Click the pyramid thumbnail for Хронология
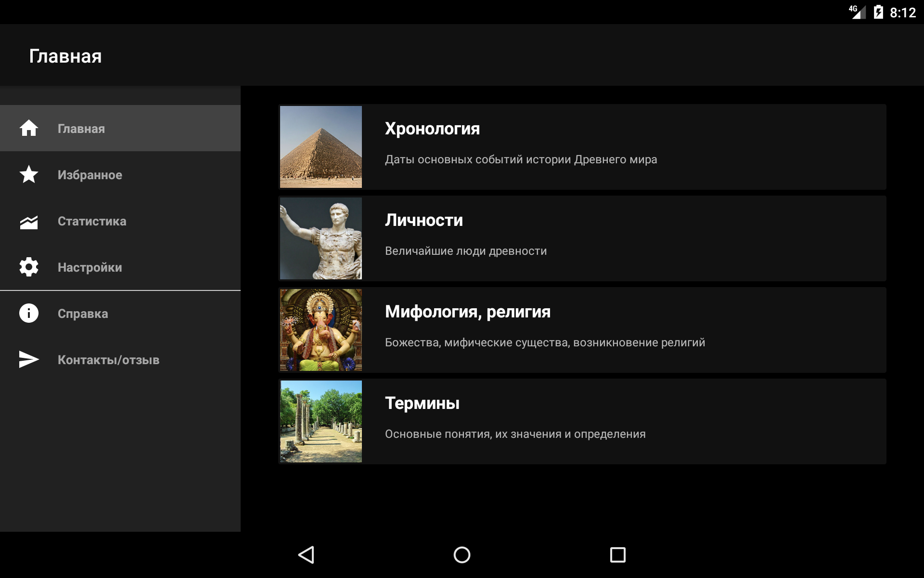The height and width of the screenshot is (578, 924). pos(321,147)
